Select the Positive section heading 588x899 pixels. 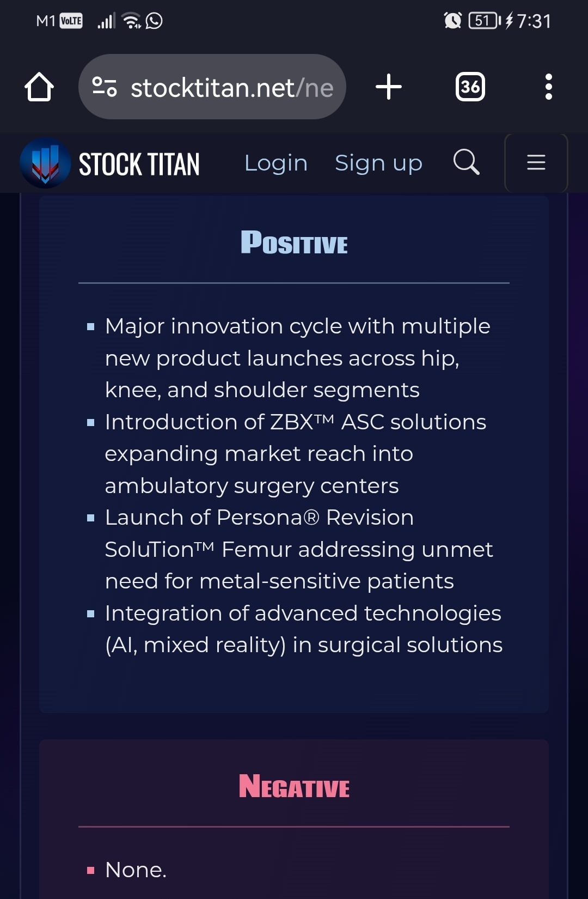[x=294, y=242]
